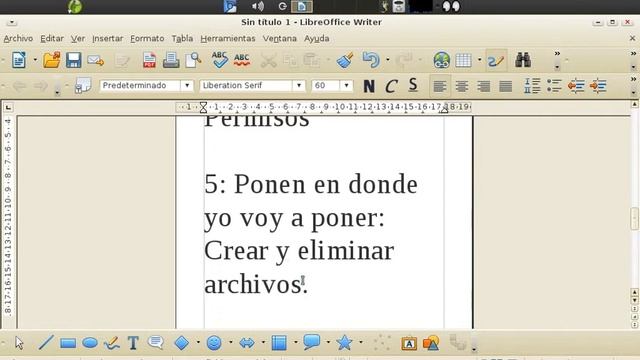Viewport: 640px width, 360px height.
Task: Open the Ver menu
Action: pyautogui.click(x=78, y=38)
